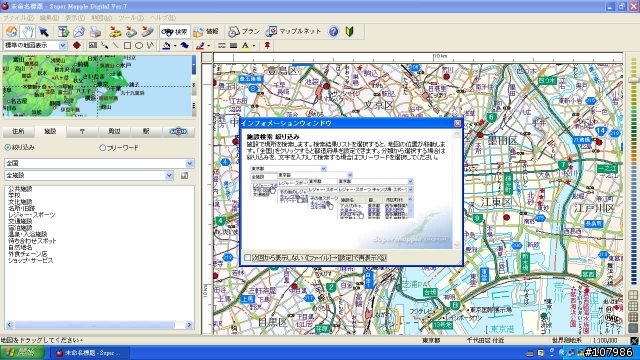640x360 pixels.
Task: Select ショップ・サービス in the category list
Action: coord(31,260)
